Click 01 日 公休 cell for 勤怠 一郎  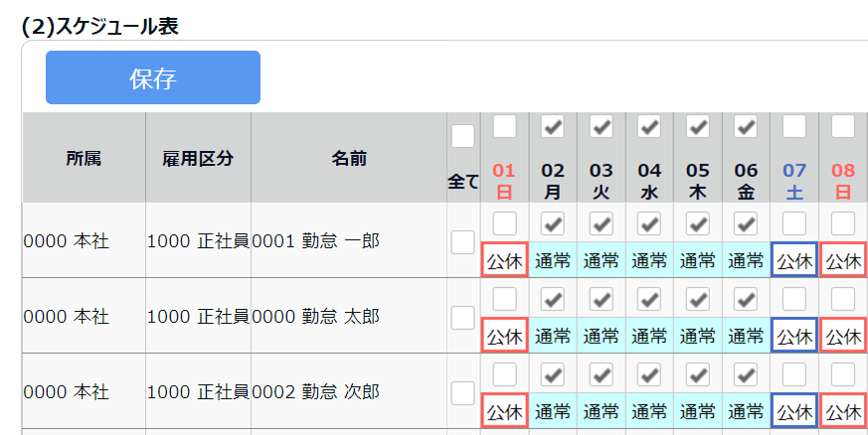tap(504, 260)
